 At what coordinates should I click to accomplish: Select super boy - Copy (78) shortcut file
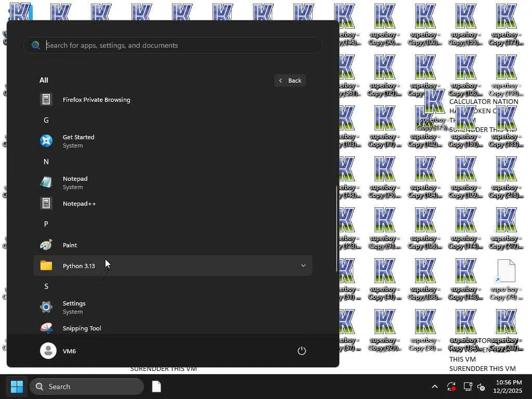(506, 279)
